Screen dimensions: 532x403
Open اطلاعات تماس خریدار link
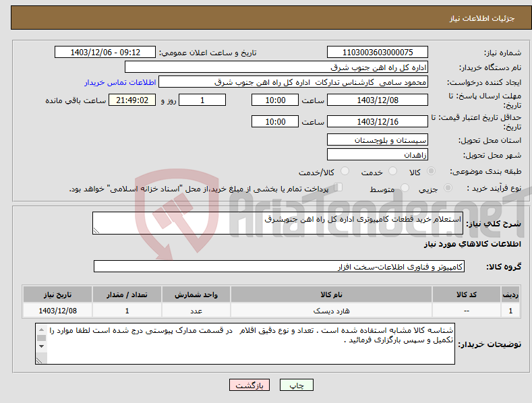[x=120, y=82]
